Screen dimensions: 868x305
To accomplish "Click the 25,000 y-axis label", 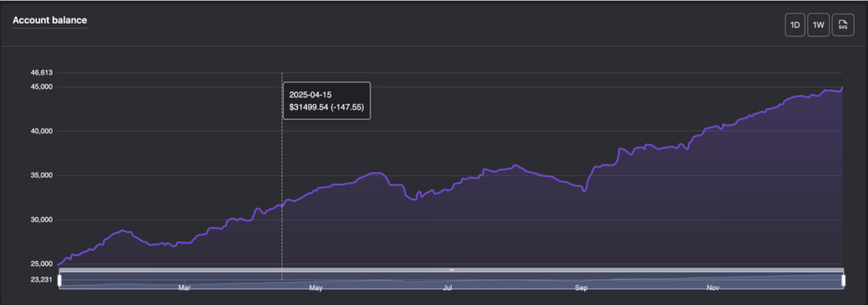I will (42, 264).
